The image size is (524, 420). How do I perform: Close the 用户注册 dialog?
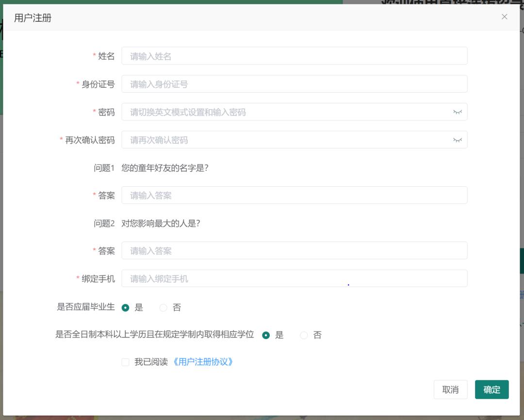pyautogui.click(x=504, y=16)
